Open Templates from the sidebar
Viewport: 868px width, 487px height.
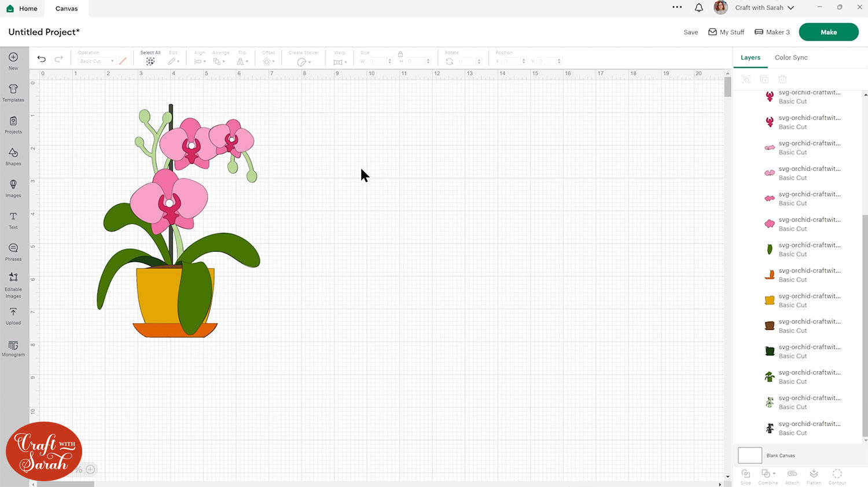tap(13, 93)
